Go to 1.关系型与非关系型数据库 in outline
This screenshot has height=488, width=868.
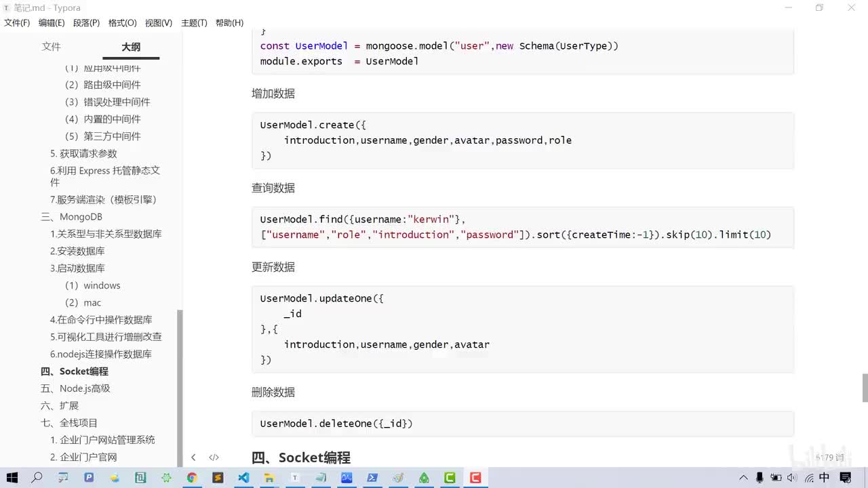[x=106, y=234]
